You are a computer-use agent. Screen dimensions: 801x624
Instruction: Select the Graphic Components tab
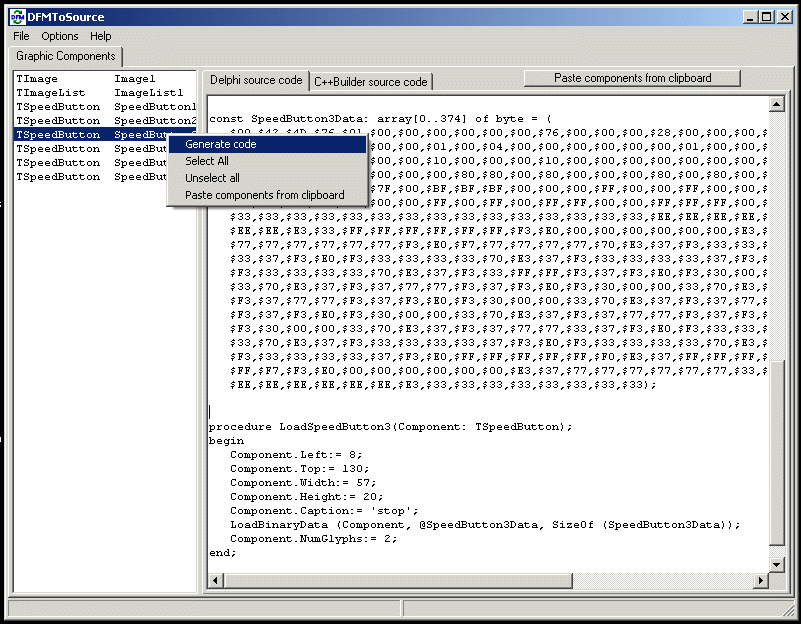(x=66, y=56)
